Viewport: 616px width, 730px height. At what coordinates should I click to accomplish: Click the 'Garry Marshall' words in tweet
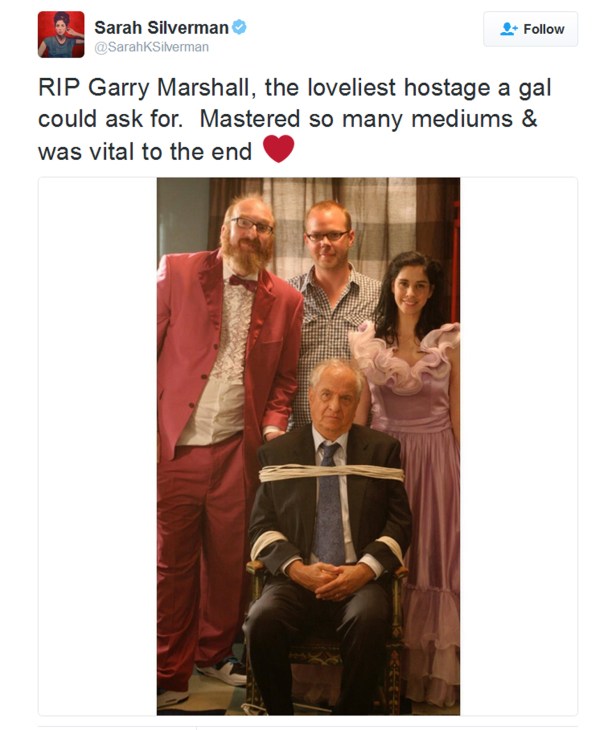(172, 88)
